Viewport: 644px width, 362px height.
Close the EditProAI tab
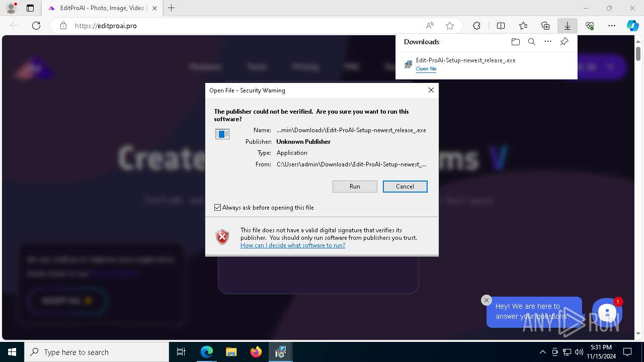(154, 8)
